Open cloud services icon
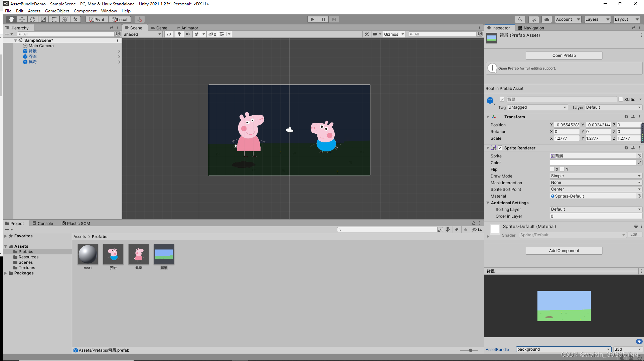This screenshot has height=361, width=644. coord(547,19)
